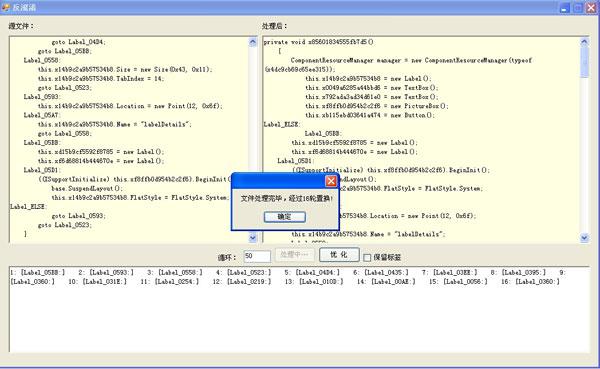The height and width of the screenshot is (369, 600).
Task: Click into the 循环 count input field
Action: pos(257,256)
